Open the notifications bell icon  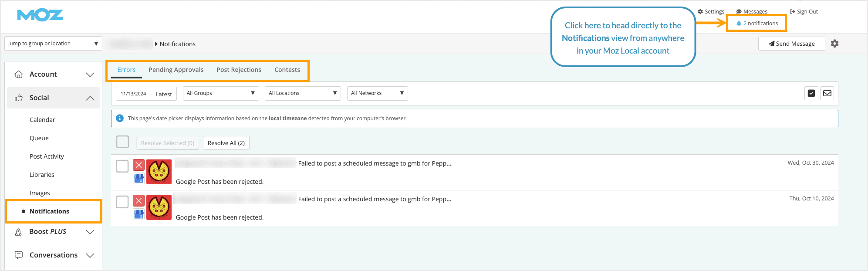[739, 24]
